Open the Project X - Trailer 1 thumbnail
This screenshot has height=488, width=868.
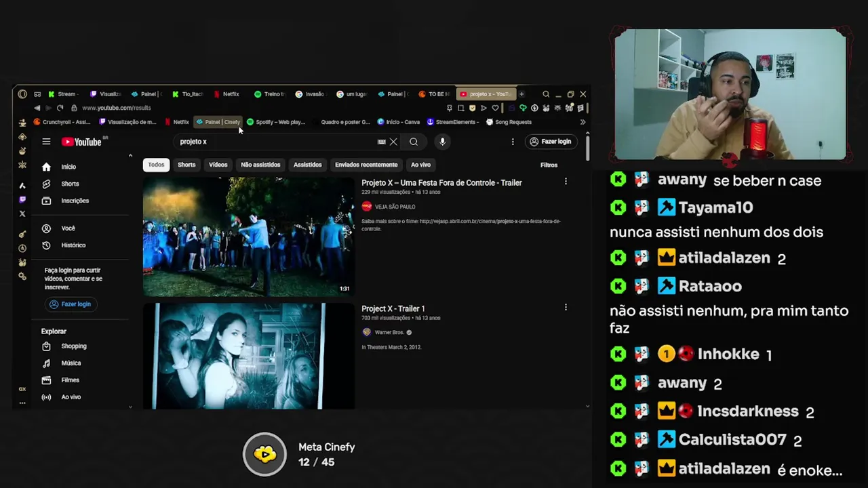(248, 356)
